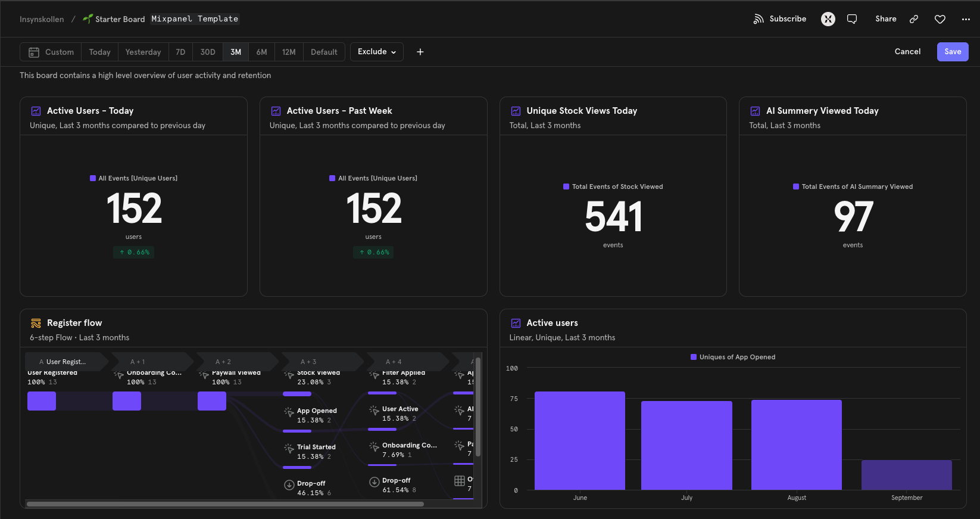Viewport: 980px width, 519px height.
Task: Click the App Opened event cursor icon
Action: (289, 412)
